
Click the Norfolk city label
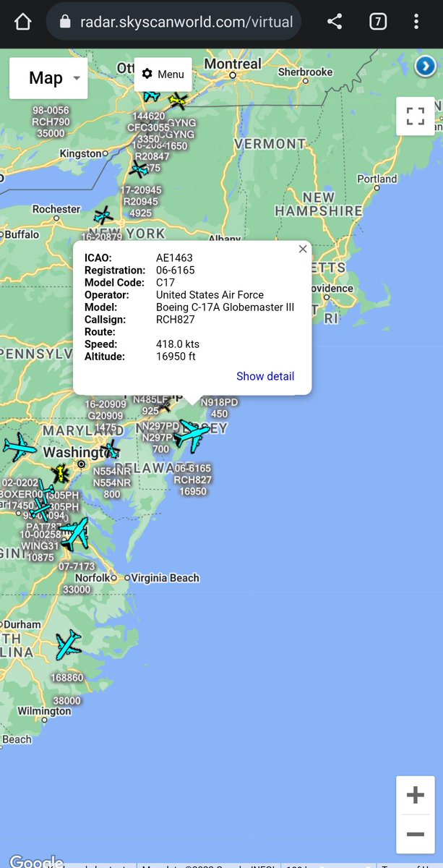point(93,578)
